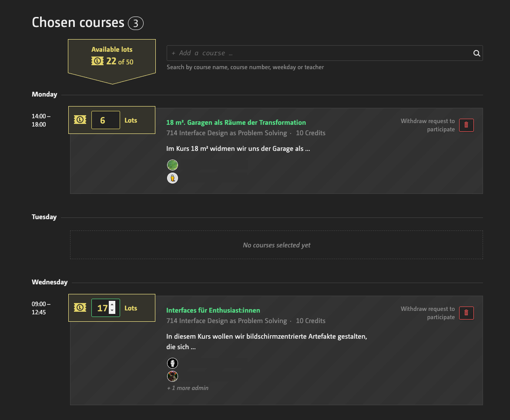Focus the Add a course search field
The width and height of the screenshot is (510, 420).
point(325,53)
